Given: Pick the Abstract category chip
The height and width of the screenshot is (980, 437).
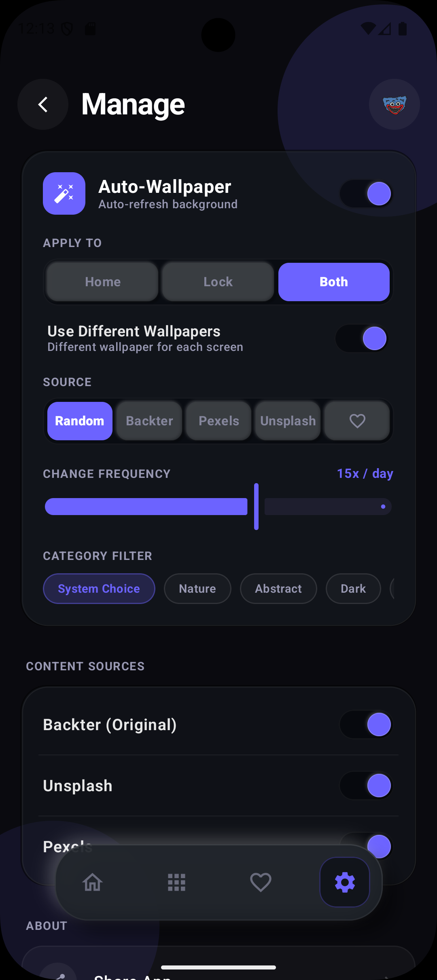Looking at the screenshot, I should (278, 589).
